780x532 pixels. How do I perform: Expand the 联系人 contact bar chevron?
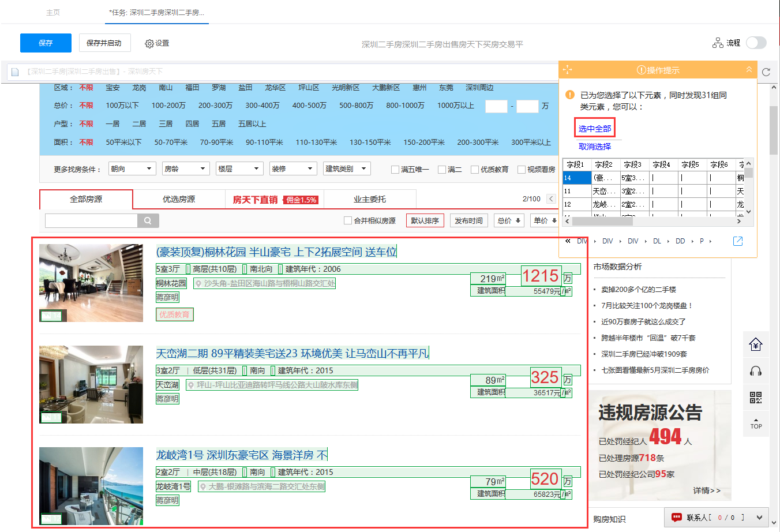click(760, 518)
